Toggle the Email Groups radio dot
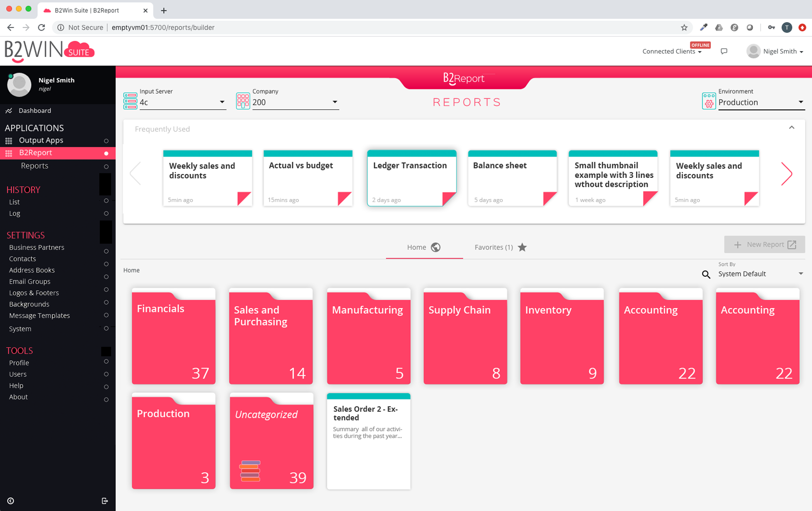 [x=106, y=290]
